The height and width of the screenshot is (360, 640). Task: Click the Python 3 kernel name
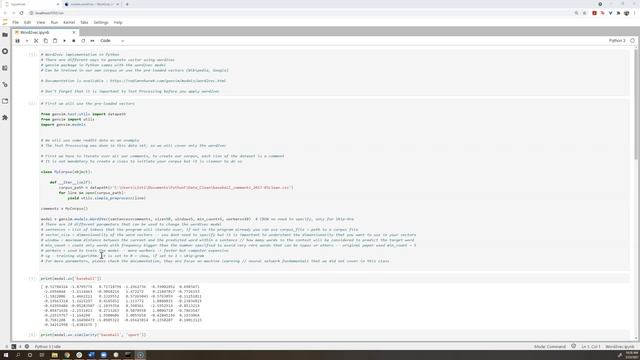(617, 41)
